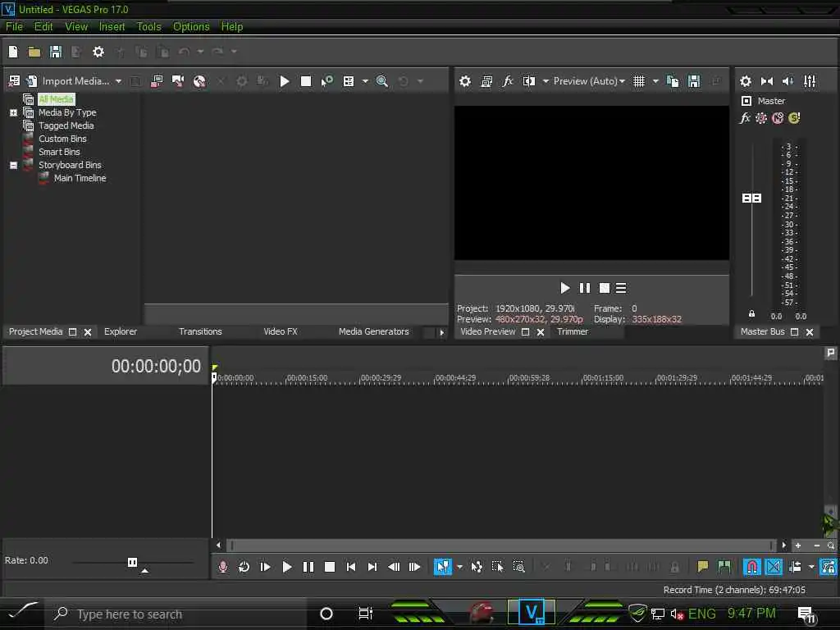Open the Project Media search magnifier

pyautogui.click(x=382, y=81)
